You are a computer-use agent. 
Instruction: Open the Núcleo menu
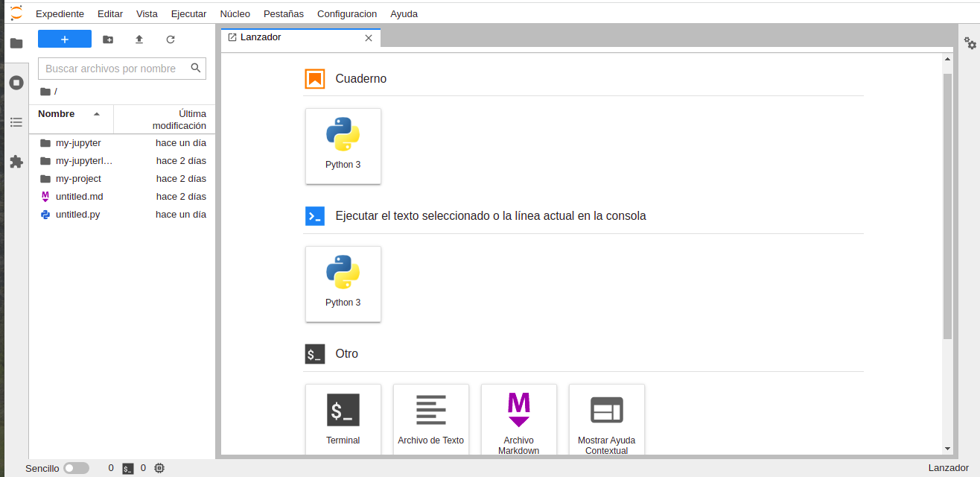[x=235, y=13]
